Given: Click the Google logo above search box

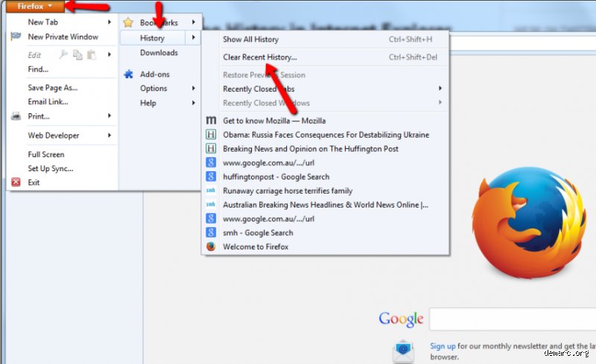Looking at the screenshot, I should (x=401, y=319).
